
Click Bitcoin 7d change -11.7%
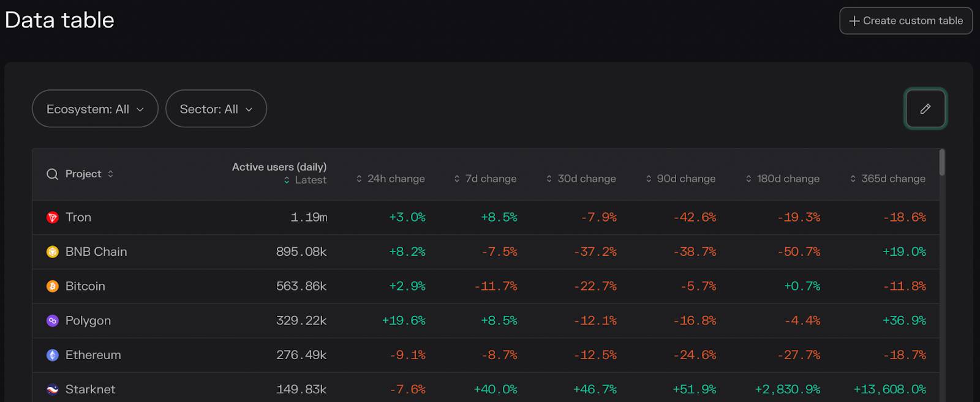point(496,286)
